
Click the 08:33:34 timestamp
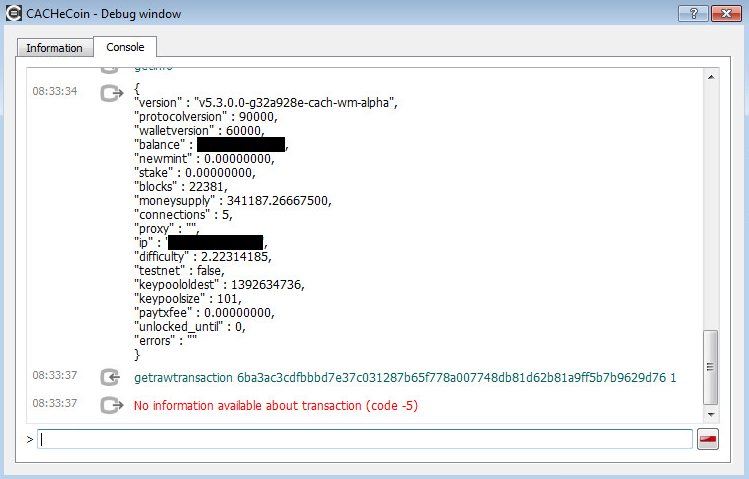pyautogui.click(x=54, y=91)
